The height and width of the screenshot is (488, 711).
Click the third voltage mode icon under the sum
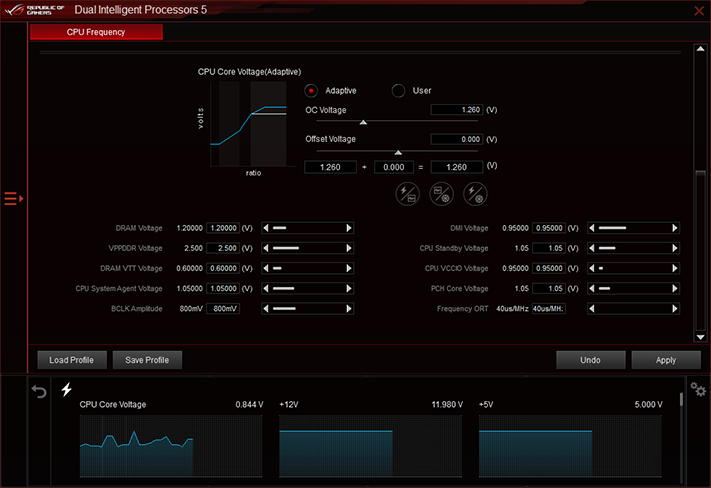coord(475,194)
